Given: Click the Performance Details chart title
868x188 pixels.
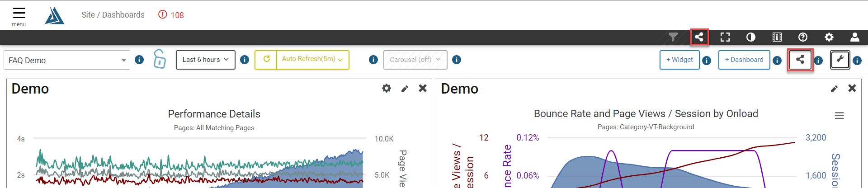Looking at the screenshot, I should [x=214, y=114].
